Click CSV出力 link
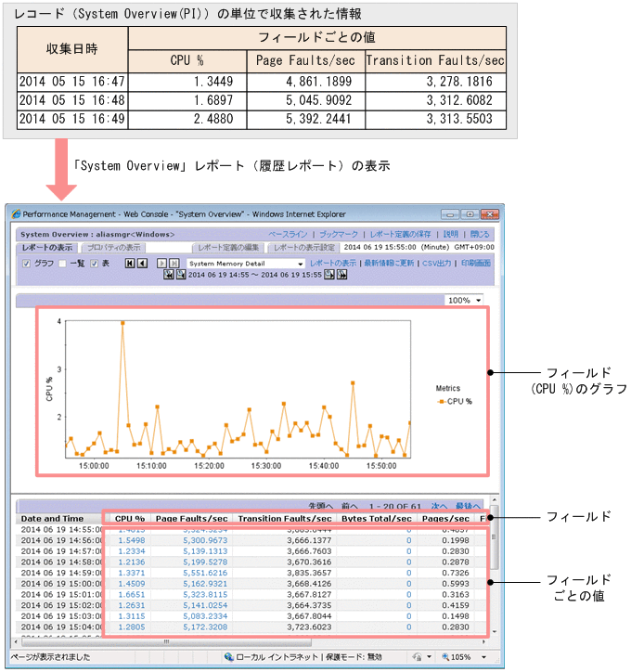The height and width of the screenshot is (672, 631). 436,263
